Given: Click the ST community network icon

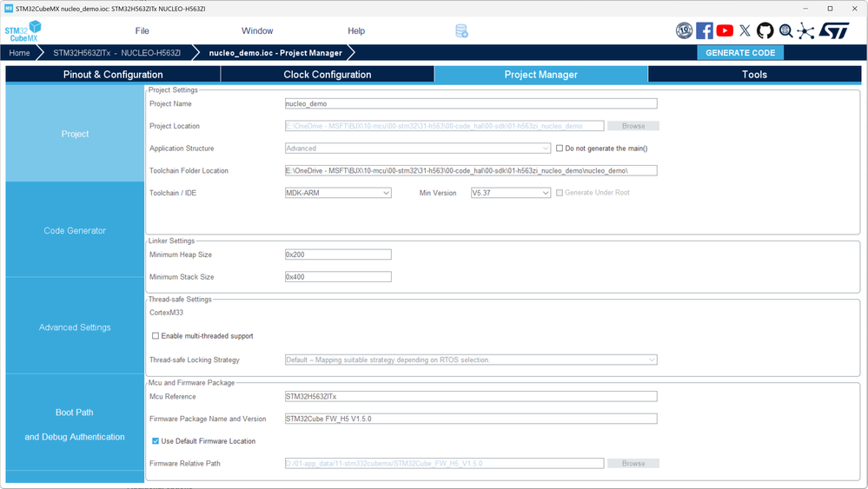Looking at the screenshot, I should (x=806, y=31).
